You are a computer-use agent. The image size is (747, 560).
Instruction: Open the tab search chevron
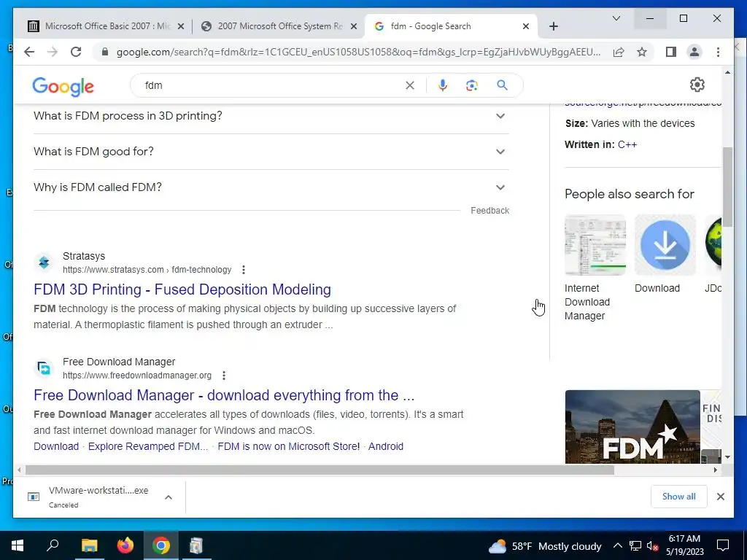tap(616, 18)
